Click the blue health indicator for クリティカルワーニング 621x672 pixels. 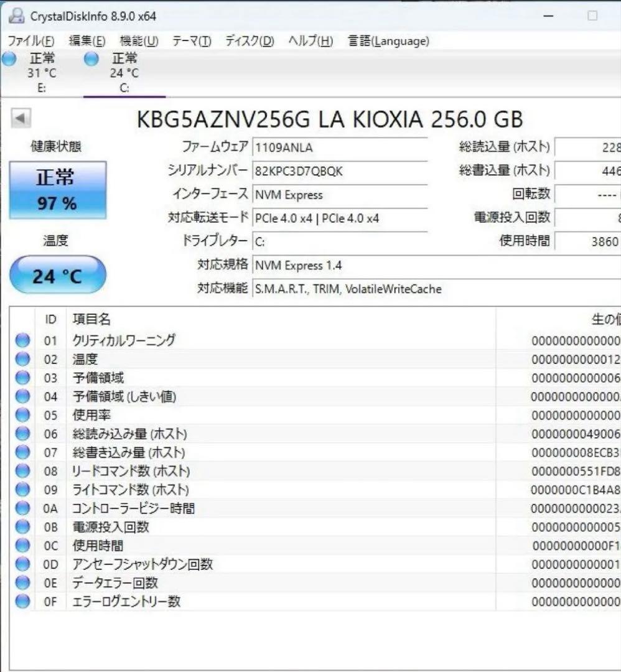(22, 340)
